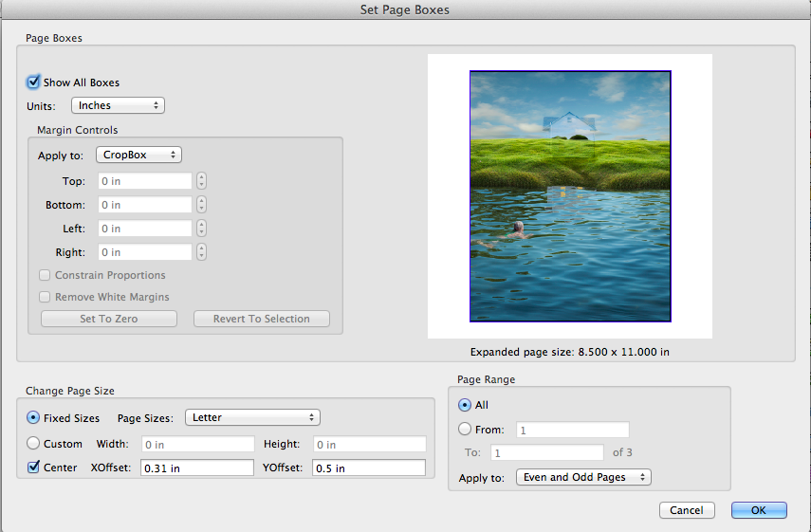This screenshot has height=532, width=811.
Task: Click the Cancel button
Action: 687,510
